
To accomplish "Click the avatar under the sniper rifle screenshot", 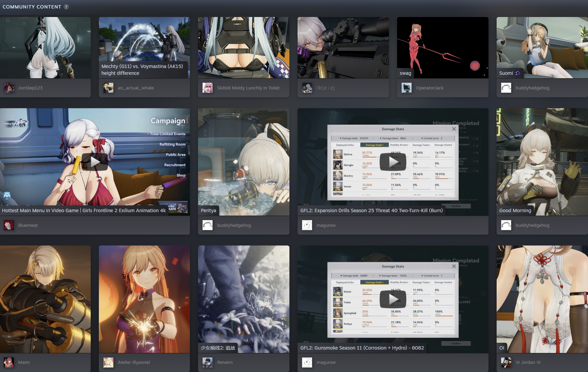I will point(307,88).
